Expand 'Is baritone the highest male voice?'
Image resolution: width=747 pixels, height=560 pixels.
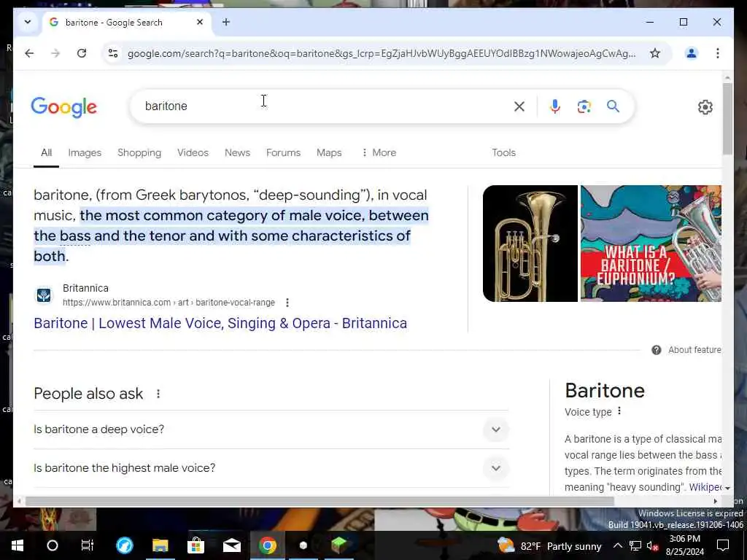(271, 468)
